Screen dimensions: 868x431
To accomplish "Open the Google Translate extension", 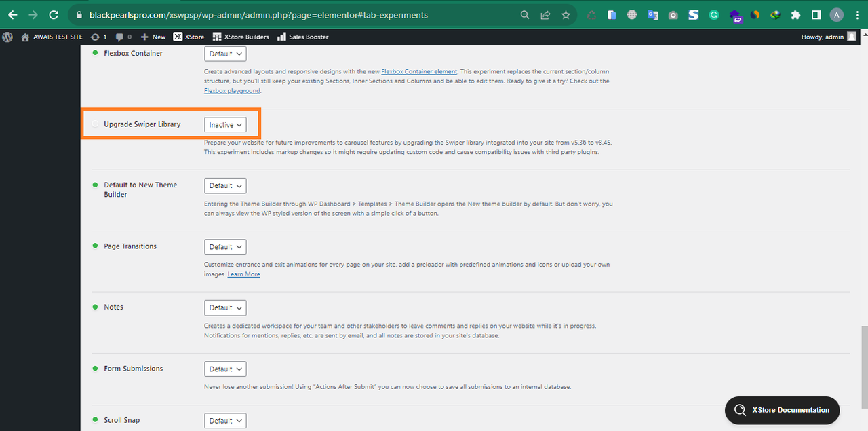I will 652,14.
